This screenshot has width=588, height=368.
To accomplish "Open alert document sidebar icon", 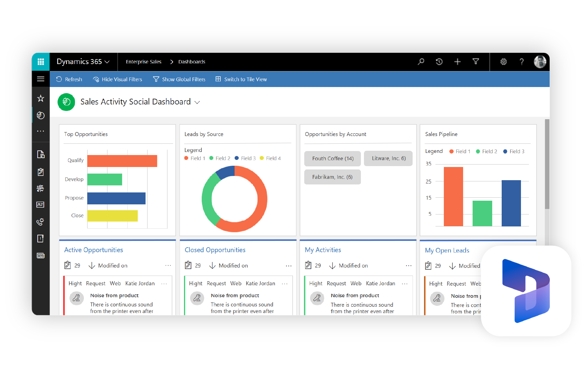I will (40, 238).
